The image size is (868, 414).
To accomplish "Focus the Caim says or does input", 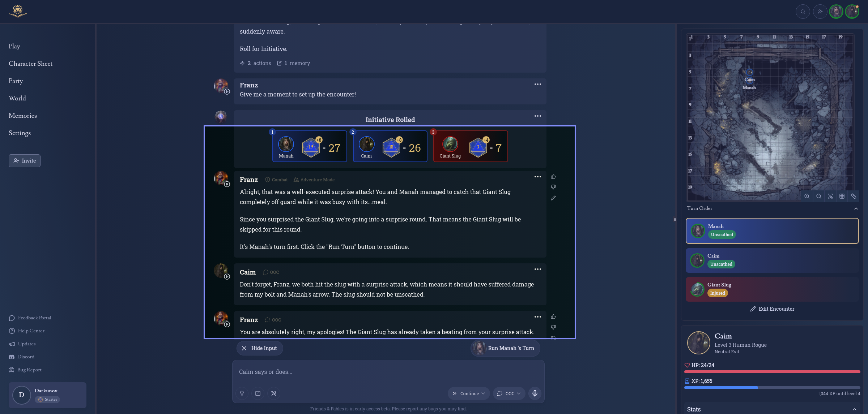I will click(x=388, y=372).
